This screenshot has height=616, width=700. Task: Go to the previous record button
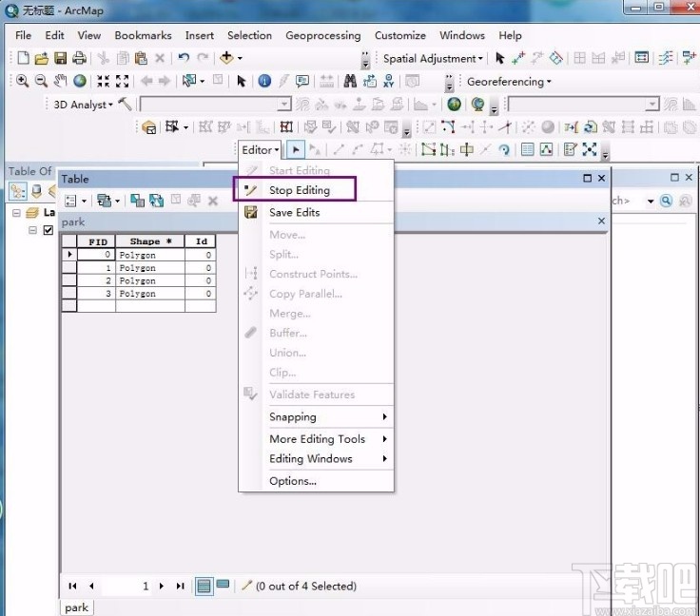(91, 586)
